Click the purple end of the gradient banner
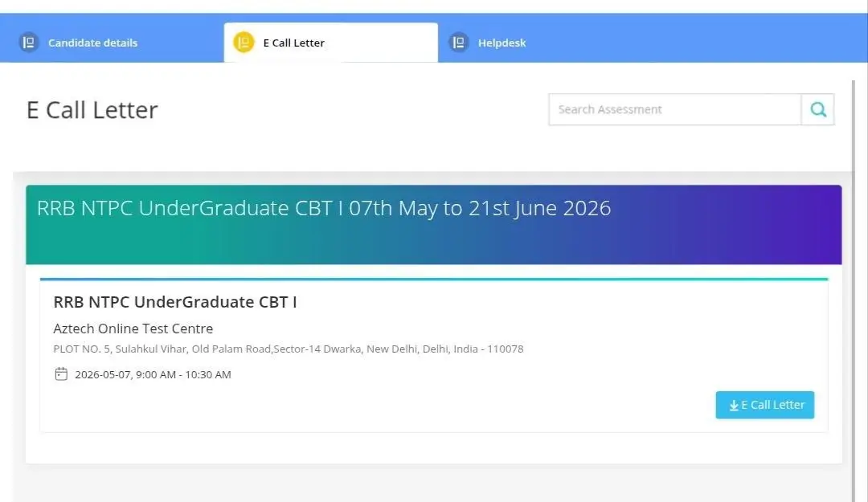Viewport: 868px width, 502px height. coord(797,225)
